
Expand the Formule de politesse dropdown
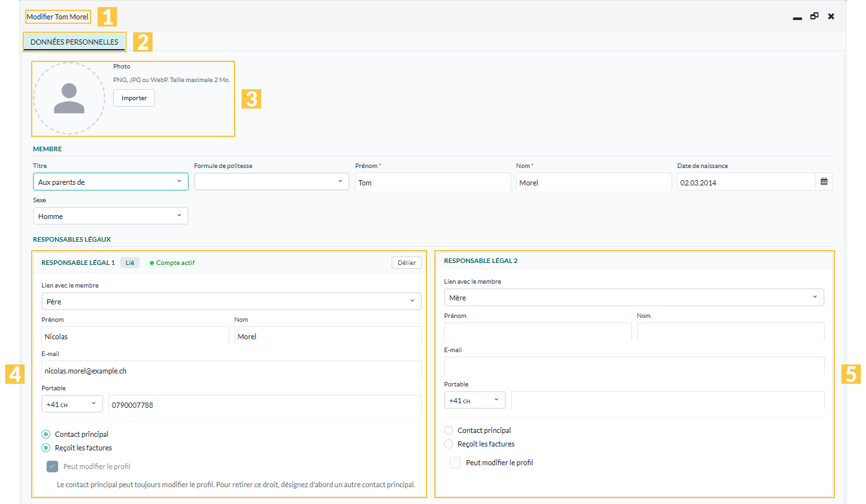pyautogui.click(x=271, y=182)
